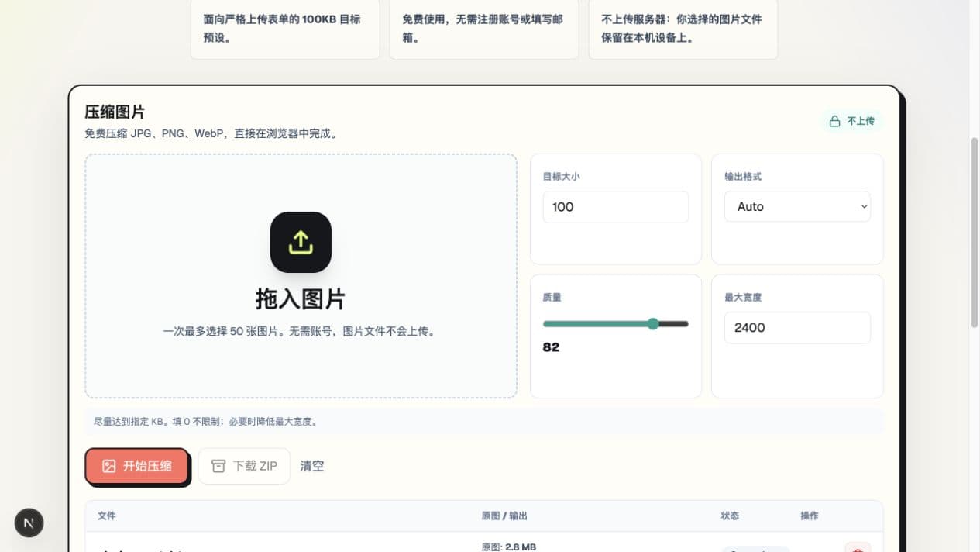
Task: Click the quality value 82
Action: click(x=551, y=347)
